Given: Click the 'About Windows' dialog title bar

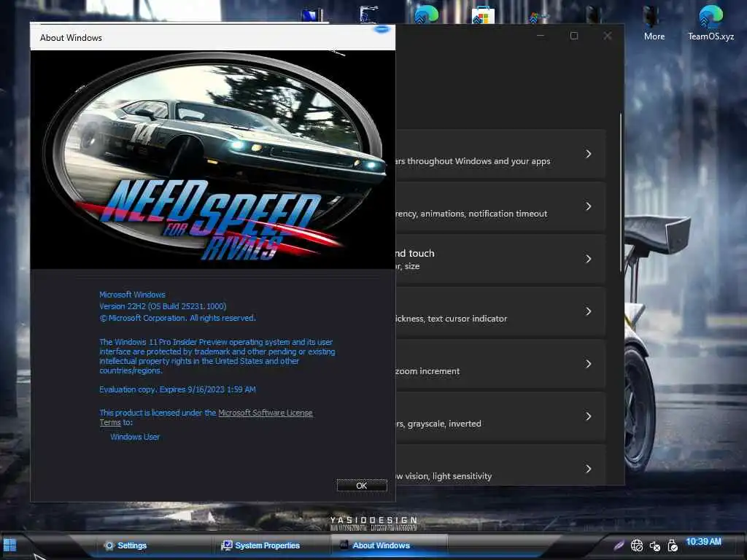Looking at the screenshot, I should point(213,37).
